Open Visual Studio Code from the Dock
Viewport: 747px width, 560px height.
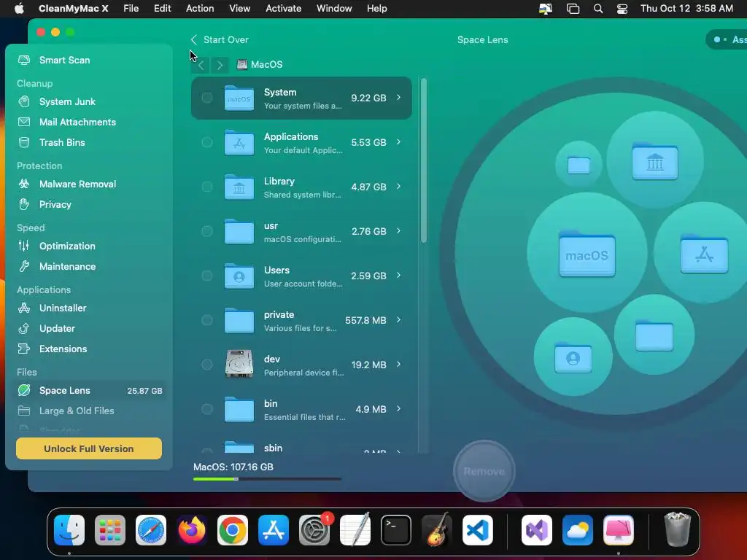pos(478,530)
